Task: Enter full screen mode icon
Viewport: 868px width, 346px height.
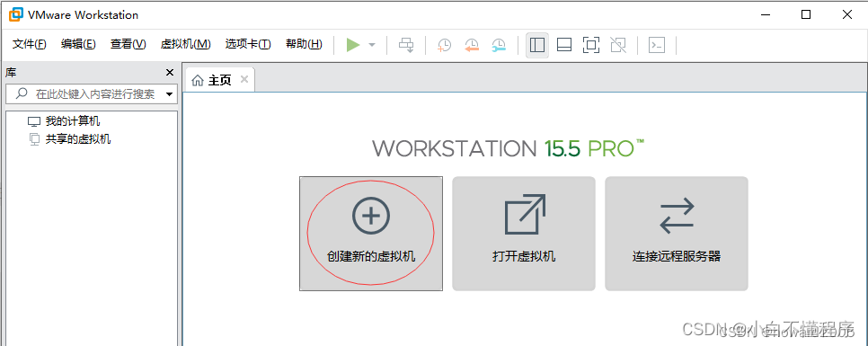Action: tap(591, 46)
